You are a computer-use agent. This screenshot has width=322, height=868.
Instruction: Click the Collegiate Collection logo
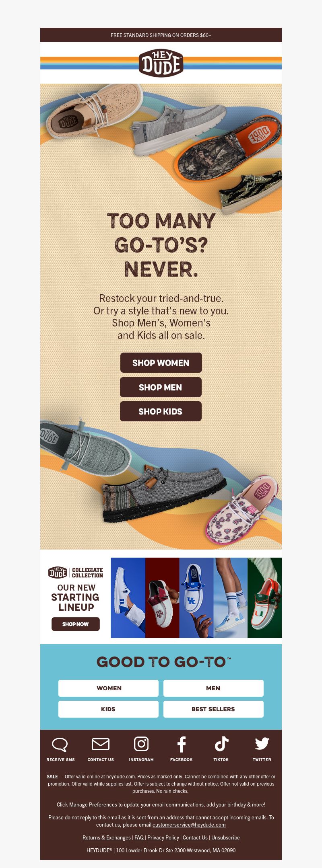[x=76, y=573]
